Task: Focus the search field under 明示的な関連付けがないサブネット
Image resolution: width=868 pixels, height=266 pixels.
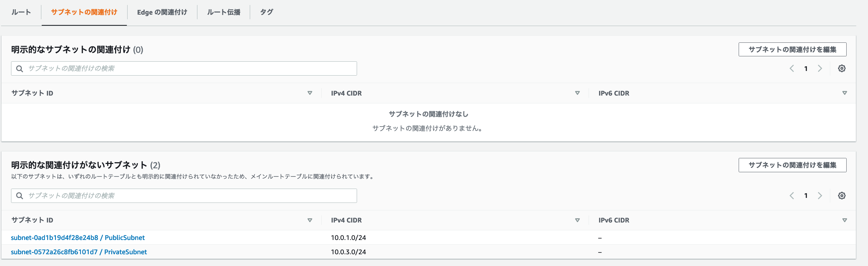Action: 184,196
